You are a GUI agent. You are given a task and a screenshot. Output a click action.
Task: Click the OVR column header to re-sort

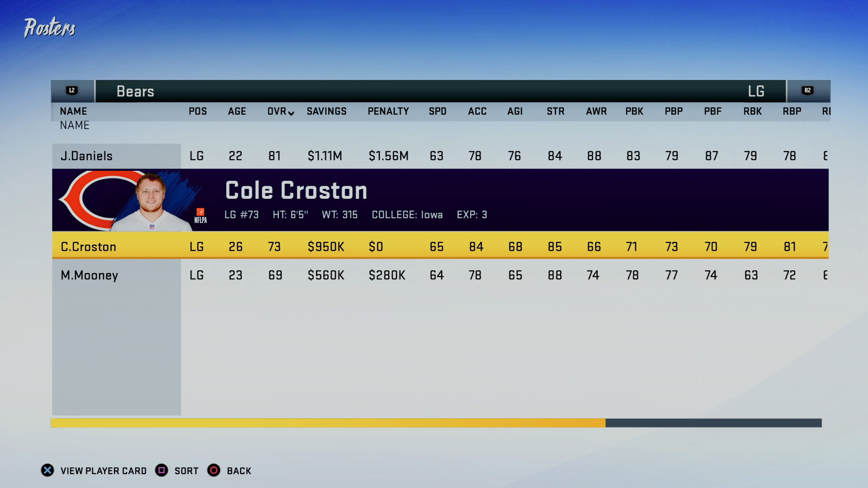[278, 112]
